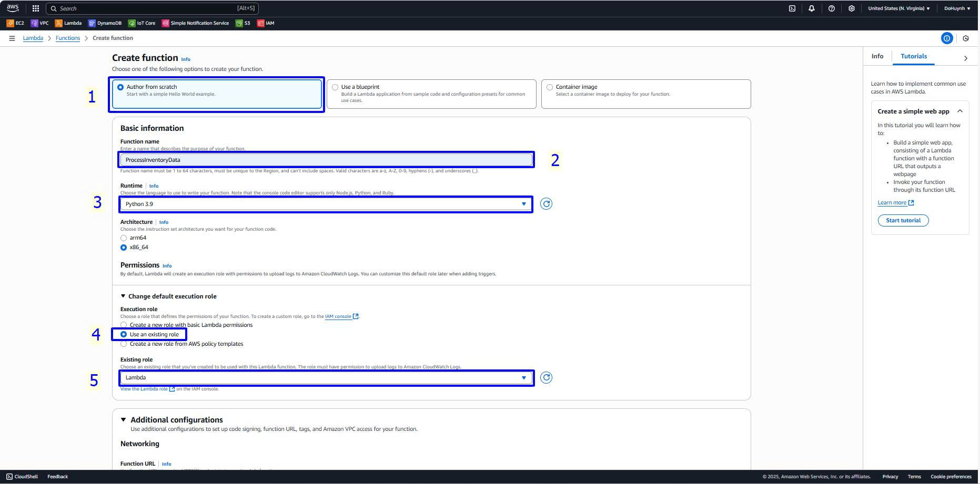This screenshot has width=980, height=484.
Task: Click the Function name input field
Action: point(326,160)
